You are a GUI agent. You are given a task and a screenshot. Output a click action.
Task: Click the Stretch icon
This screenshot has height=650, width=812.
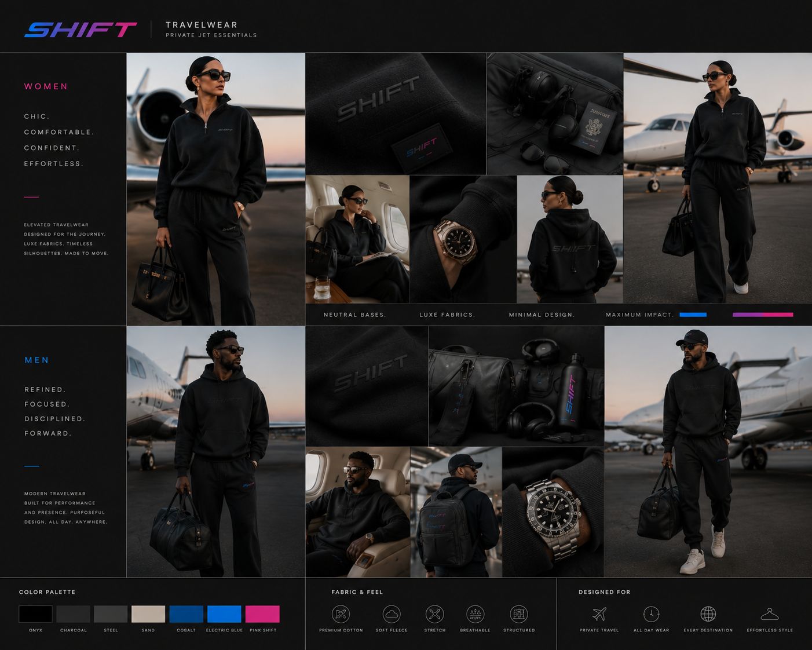434,614
